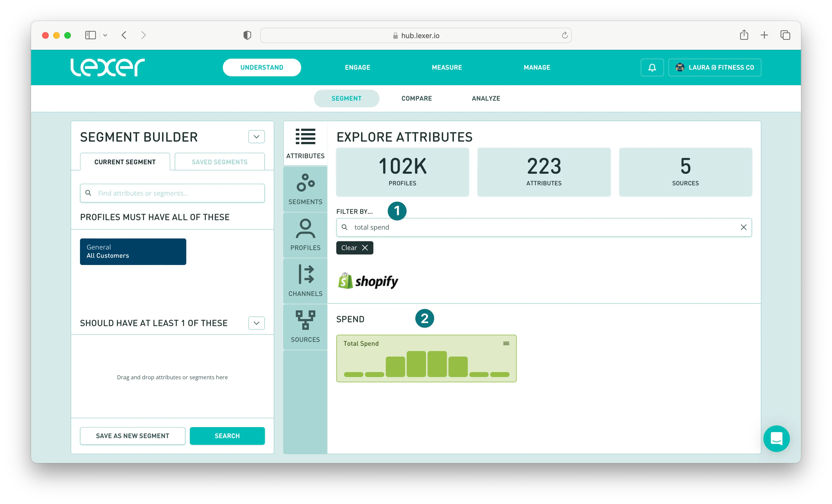Open the Safari sidebar dropdown chevron
Screen dimensions: 832x504
(x=105, y=35)
